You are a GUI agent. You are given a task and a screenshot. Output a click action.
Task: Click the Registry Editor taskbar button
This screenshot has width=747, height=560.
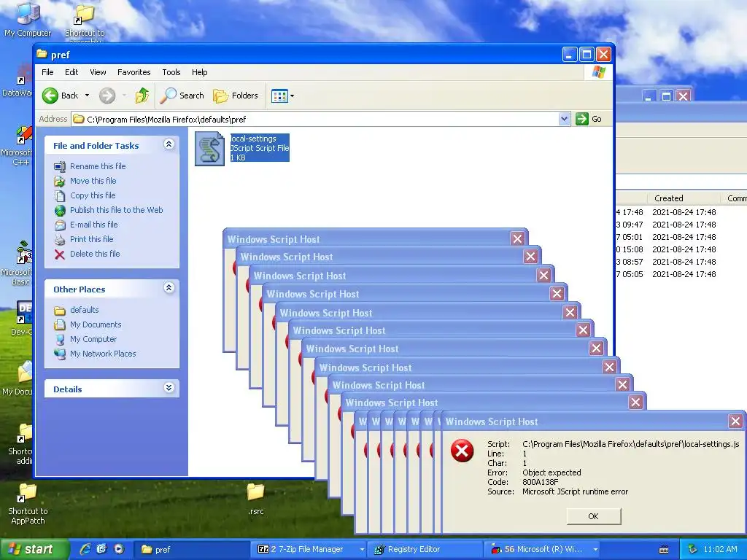[x=426, y=550]
